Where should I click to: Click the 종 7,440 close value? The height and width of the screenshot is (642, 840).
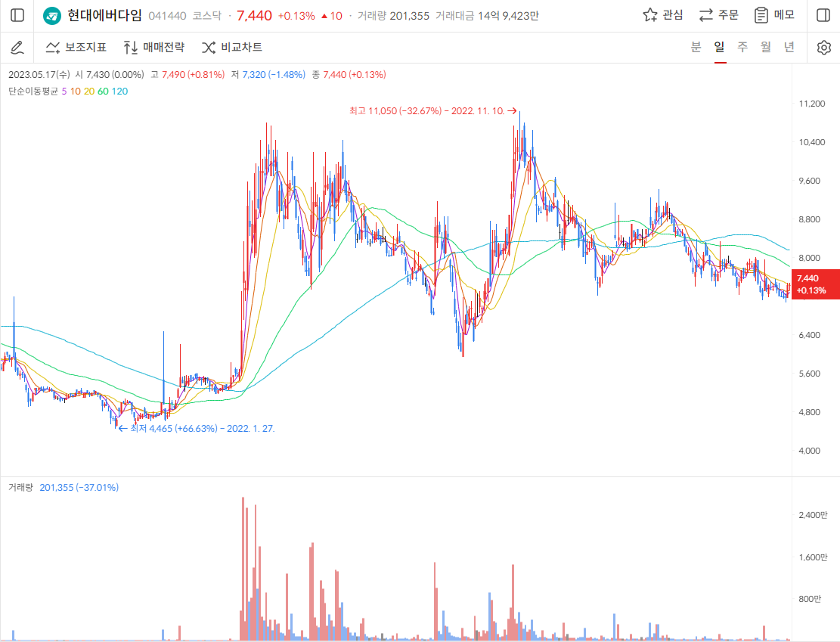pyautogui.click(x=349, y=75)
